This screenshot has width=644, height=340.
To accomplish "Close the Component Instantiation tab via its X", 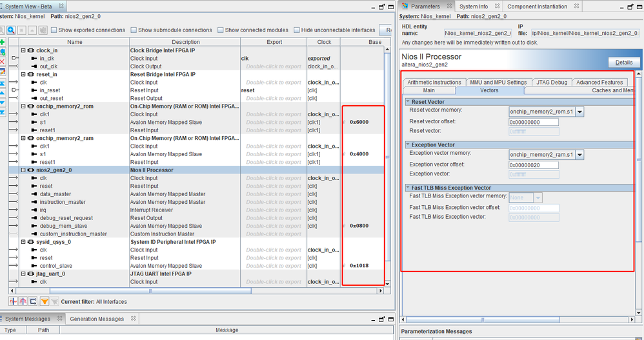I will (577, 6).
